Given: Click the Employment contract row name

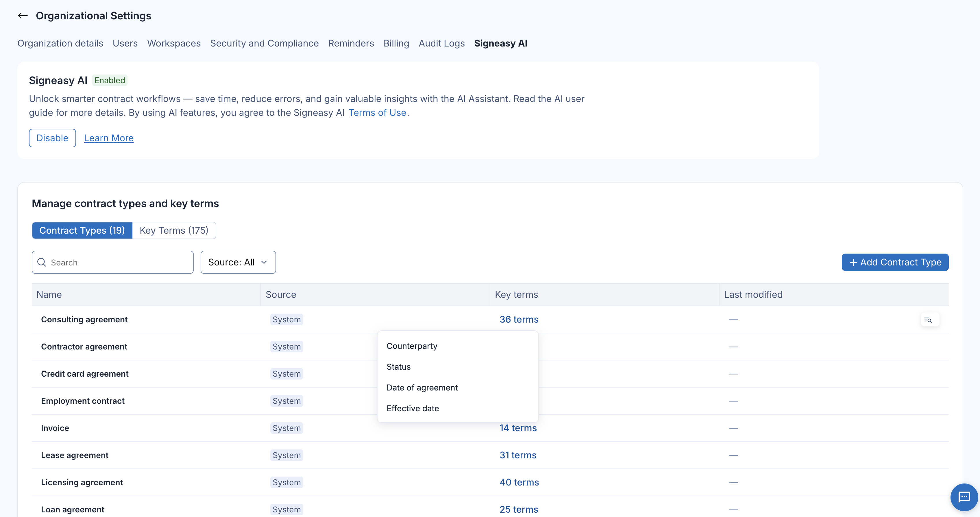Looking at the screenshot, I should 83,401.
